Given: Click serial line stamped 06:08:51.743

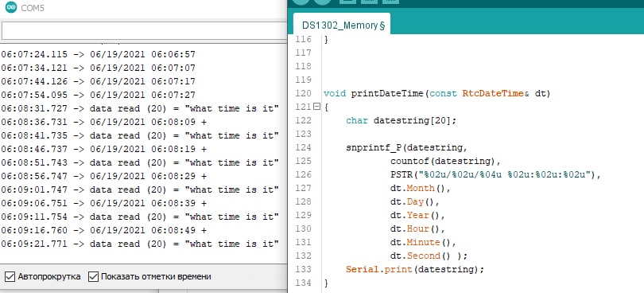Looking at the screenshot, I should (140, 162).
